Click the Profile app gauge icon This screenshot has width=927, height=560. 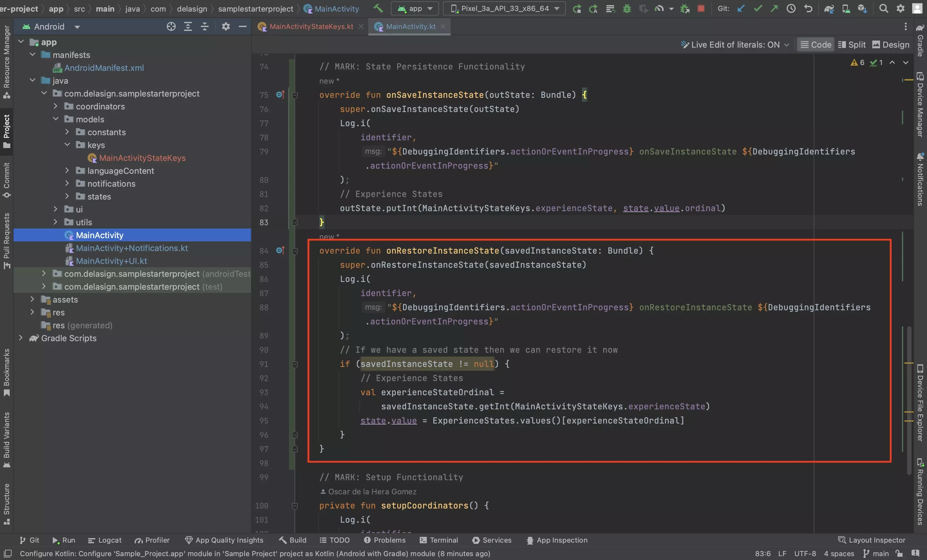click(x=659, y=8)
